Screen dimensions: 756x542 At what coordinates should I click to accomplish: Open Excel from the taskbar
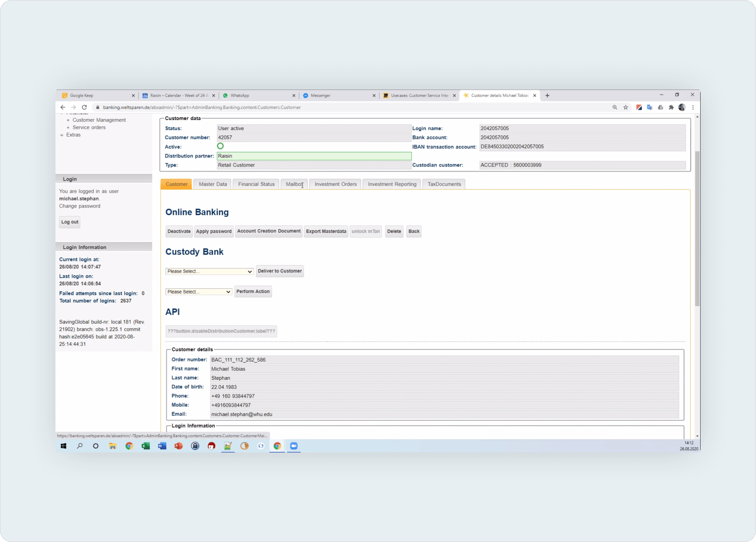click(146, 446)
